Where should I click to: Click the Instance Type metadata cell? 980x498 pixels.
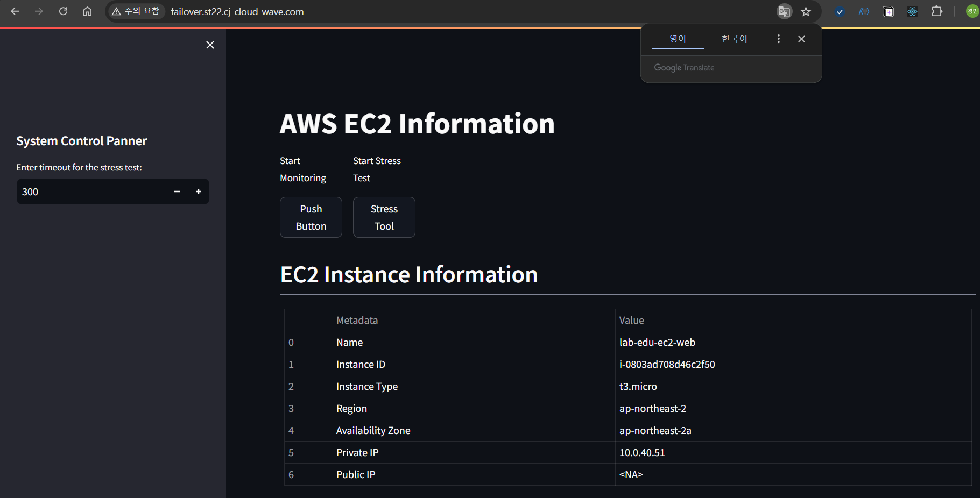pos(474,386)
